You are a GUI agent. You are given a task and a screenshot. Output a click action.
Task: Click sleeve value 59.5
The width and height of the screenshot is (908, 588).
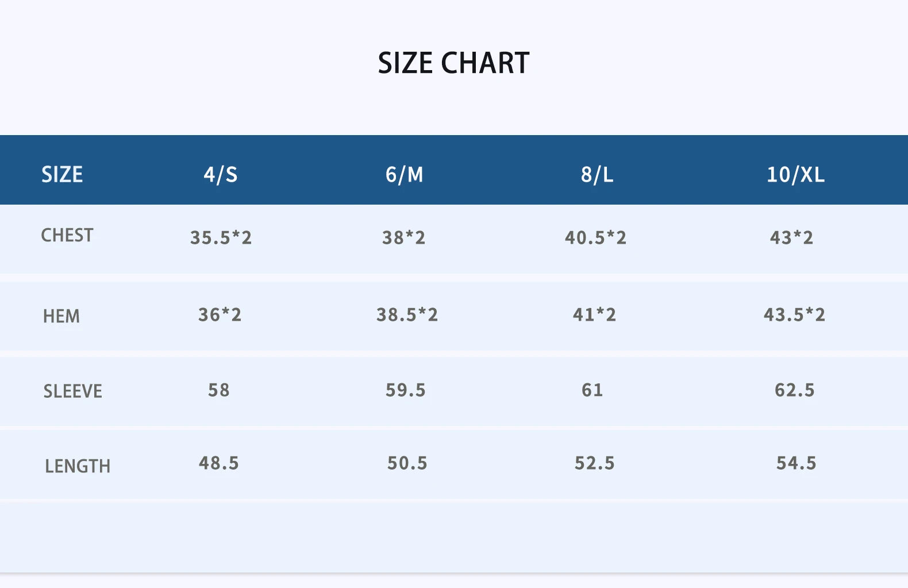(405, 390)
